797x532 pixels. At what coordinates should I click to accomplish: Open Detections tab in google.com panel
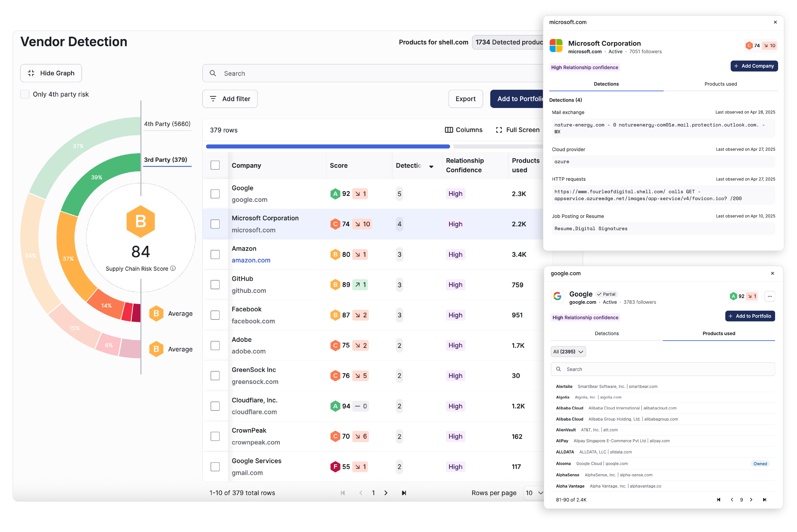point(606,333)
